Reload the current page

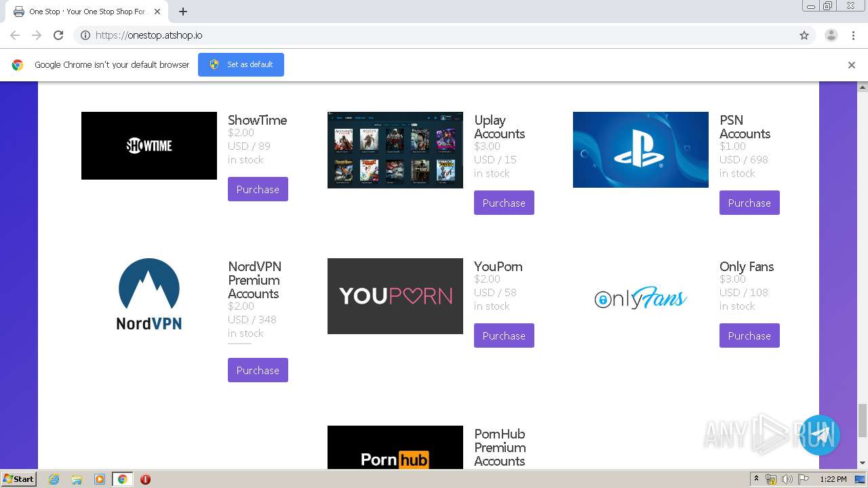[x=58, y=35]
